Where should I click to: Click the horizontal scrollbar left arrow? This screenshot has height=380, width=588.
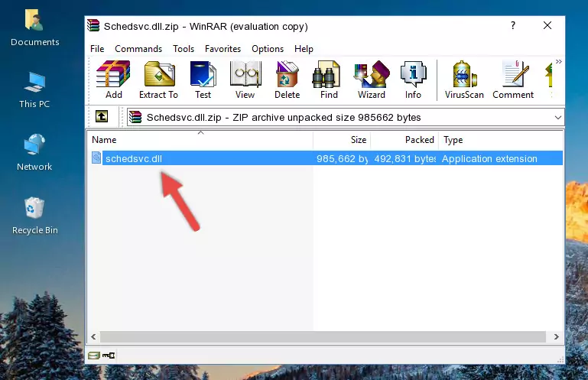click(x=94, y=337)
